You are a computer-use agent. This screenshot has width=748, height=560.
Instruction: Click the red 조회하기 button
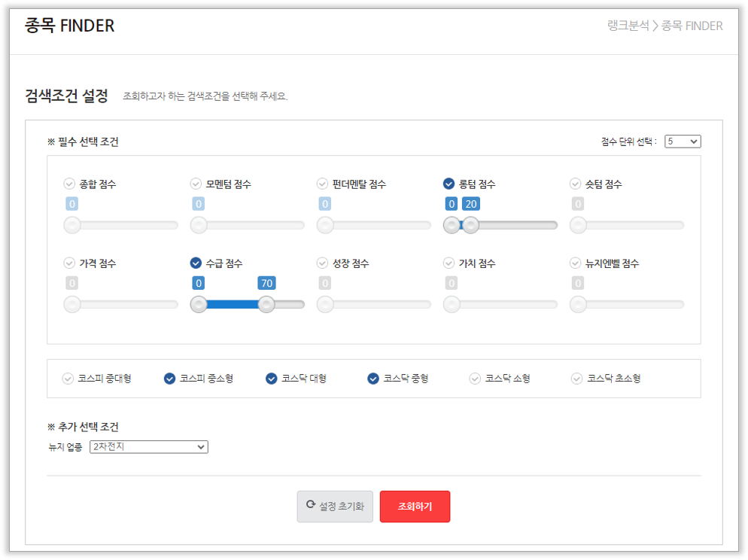tap(415, 507)
